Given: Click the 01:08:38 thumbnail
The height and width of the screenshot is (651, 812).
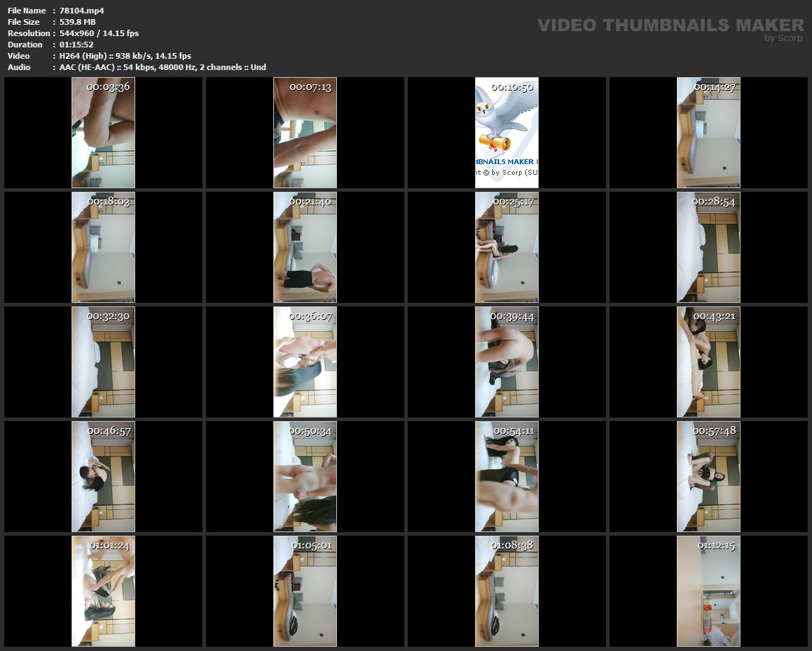Looking at the screenshot, I should [507, 591].
